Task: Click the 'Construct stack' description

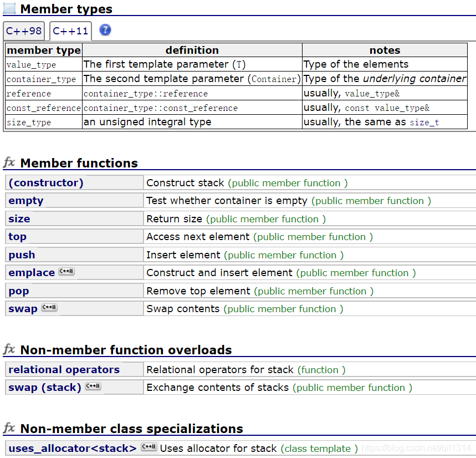Action: [x=185, y=183]
